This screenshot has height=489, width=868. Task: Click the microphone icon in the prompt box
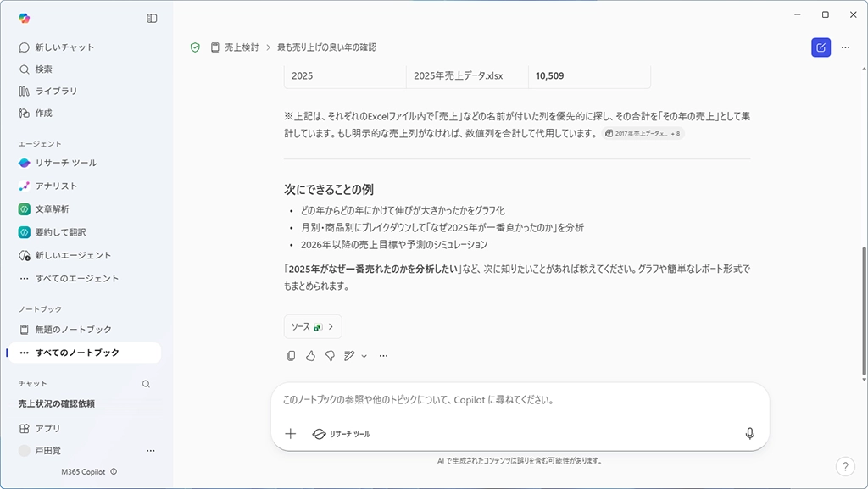tap(749, 433)
